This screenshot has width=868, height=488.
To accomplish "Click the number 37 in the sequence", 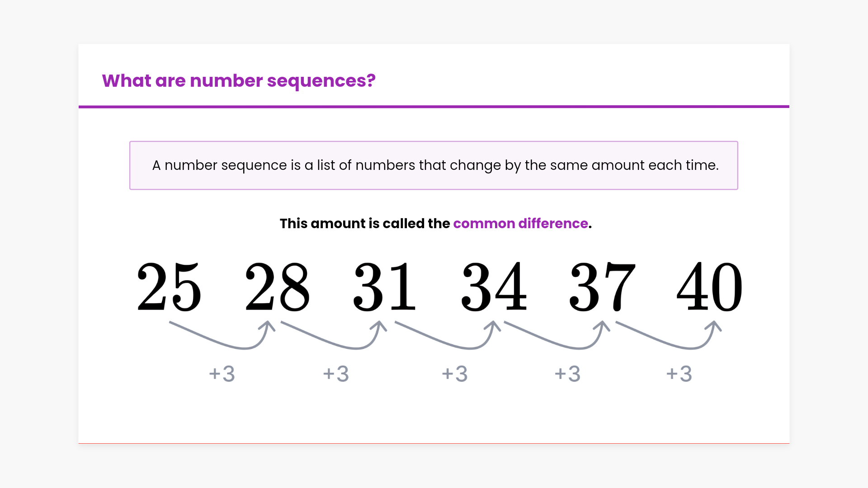I will tap(602, 287).
